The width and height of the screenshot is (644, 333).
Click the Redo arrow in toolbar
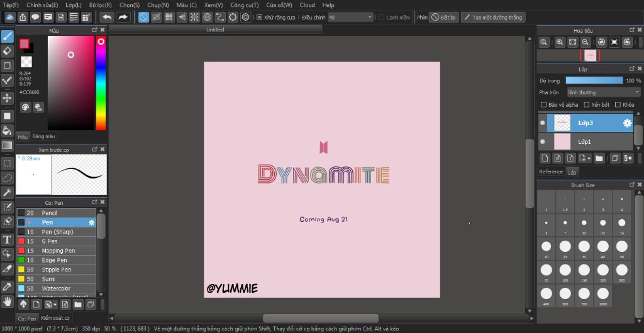[x=123, y=17]
